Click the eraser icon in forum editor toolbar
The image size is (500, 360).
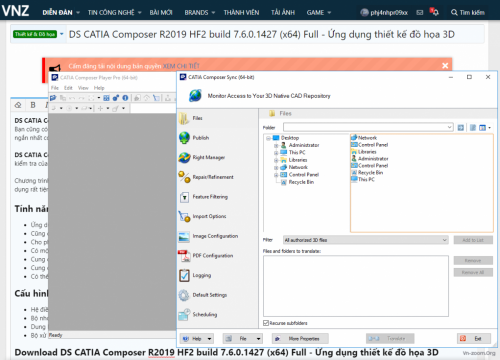point(18,105)
